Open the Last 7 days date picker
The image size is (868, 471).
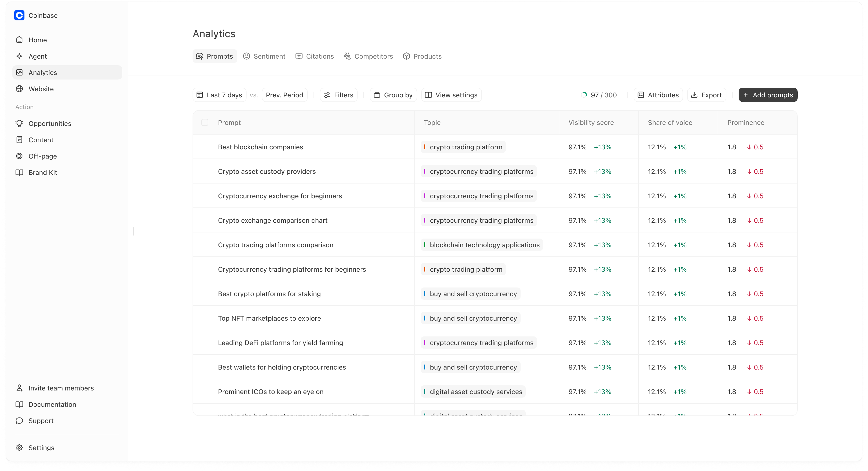coord(219,95)
